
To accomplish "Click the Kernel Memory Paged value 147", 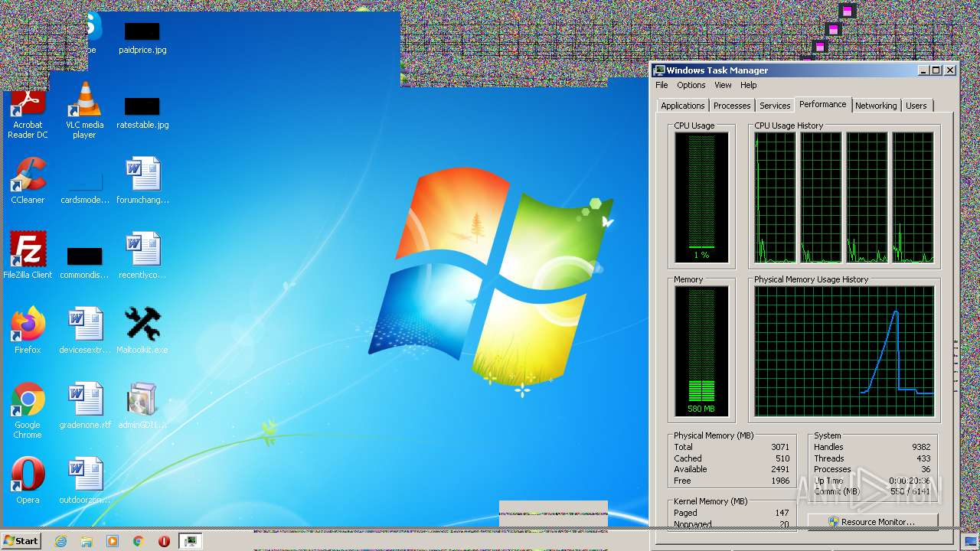I will pyautogui.click(x=782, y=513).
